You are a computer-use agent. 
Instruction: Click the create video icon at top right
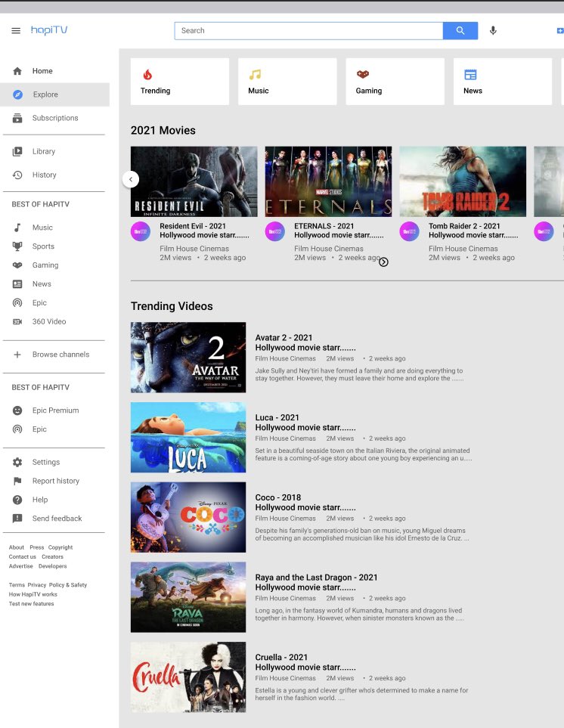pyautogui.click(x=559, y=31)
